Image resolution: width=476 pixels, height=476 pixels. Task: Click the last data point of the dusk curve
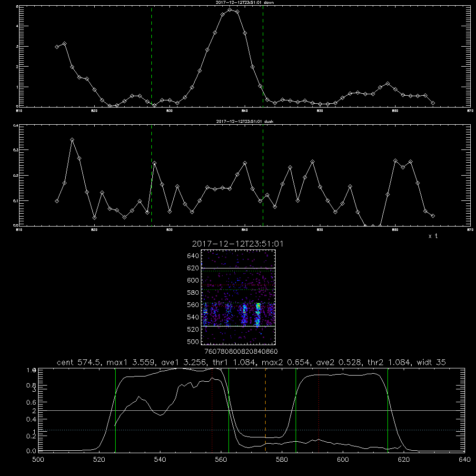coord(433,216)
